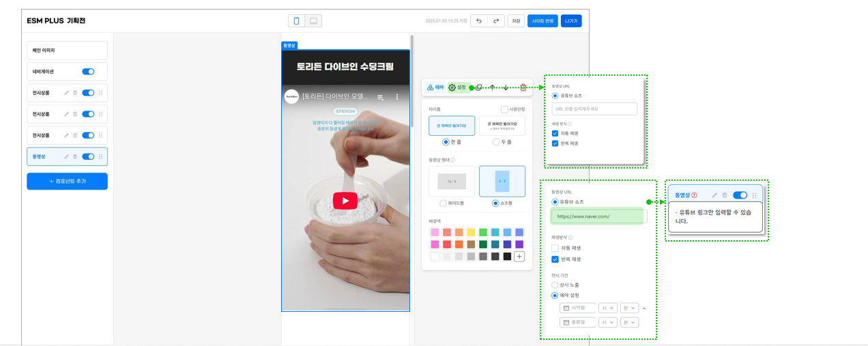Click the 시작일 date field

(578, 308)
